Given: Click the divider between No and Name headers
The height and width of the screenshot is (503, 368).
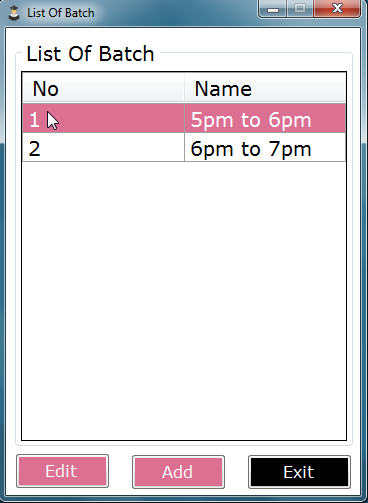Looking at the screenshot, I should (184, 89).
